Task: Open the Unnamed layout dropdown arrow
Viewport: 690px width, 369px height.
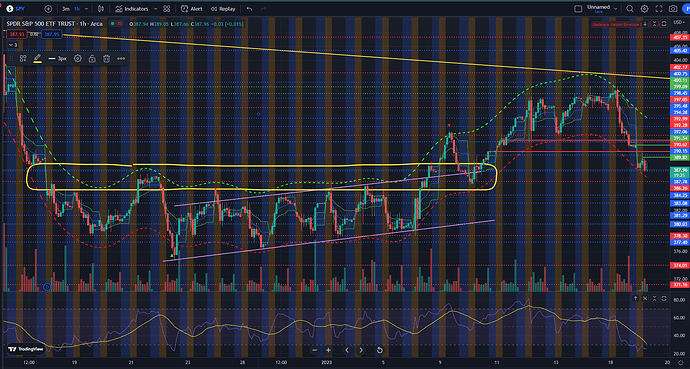Action: click(616, 9)
